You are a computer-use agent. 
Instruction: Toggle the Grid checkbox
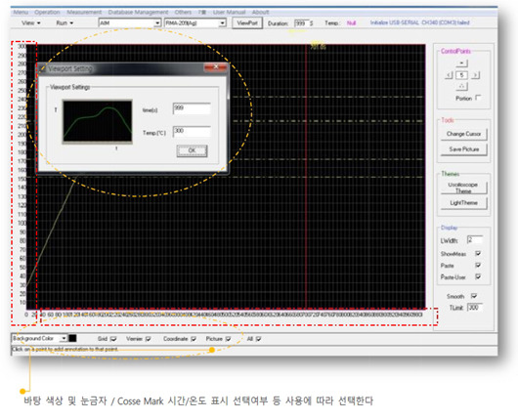pos(113,339)
